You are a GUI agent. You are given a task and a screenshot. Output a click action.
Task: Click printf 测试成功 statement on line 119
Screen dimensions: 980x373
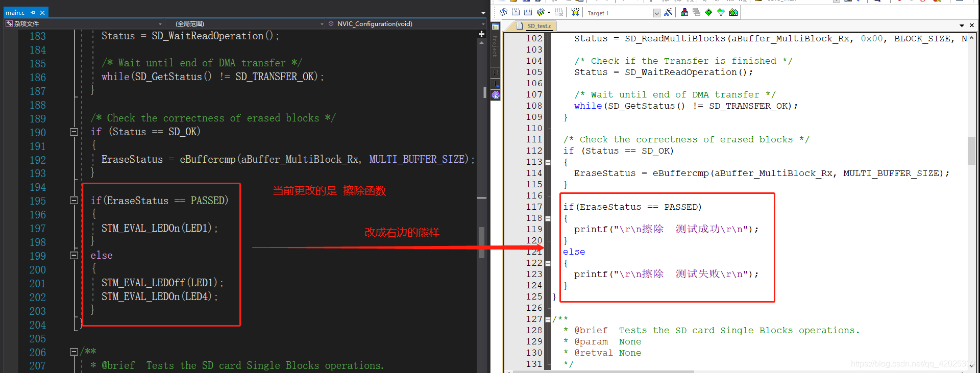click(x=667, y=229)
